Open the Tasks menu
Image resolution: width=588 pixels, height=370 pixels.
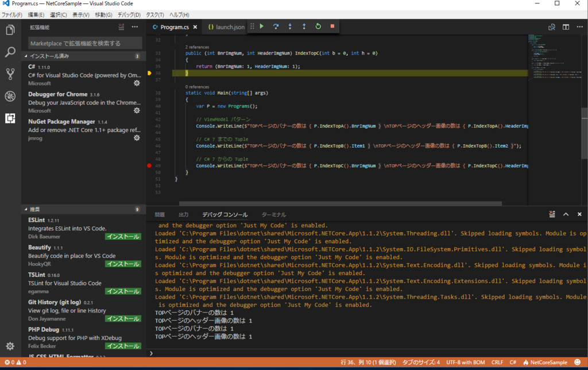pyautogui.click(x=155, y=14)
